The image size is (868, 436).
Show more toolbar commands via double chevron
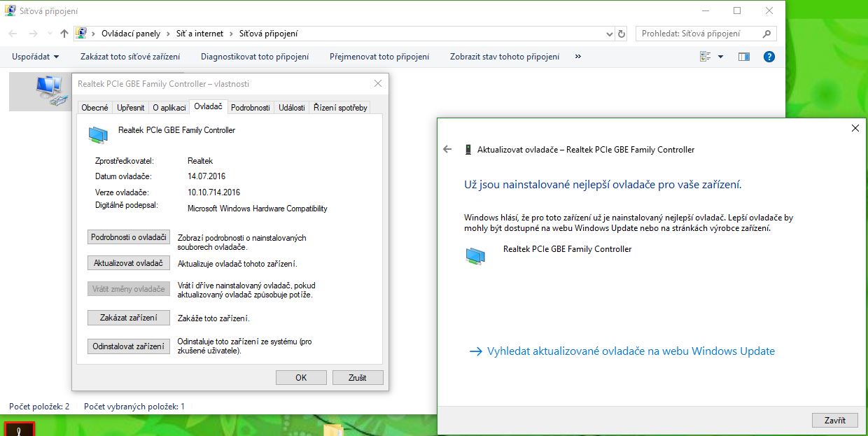click(577, 57)
